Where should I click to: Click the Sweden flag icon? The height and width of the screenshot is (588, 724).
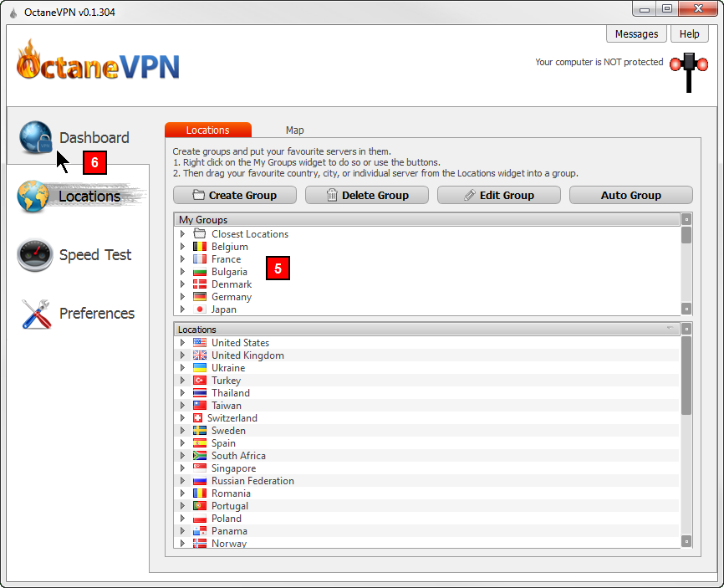click(200, 430)
